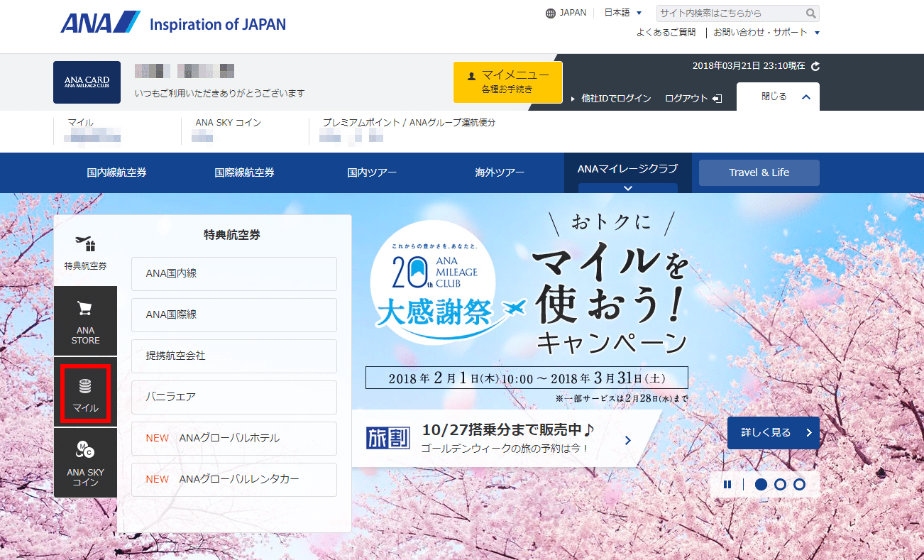Open the 国内線航空券 menu
The height and width of the screenshot is (560, 924).
click(x=117, y=172)
